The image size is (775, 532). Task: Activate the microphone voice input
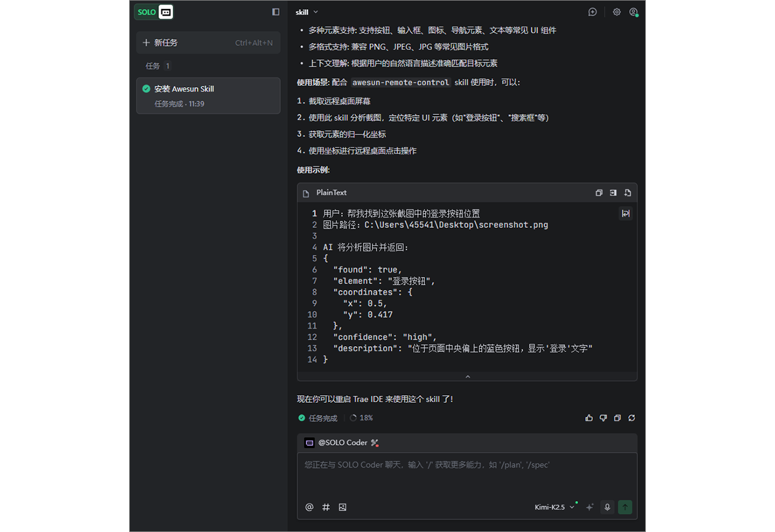(x=606, y=507)
